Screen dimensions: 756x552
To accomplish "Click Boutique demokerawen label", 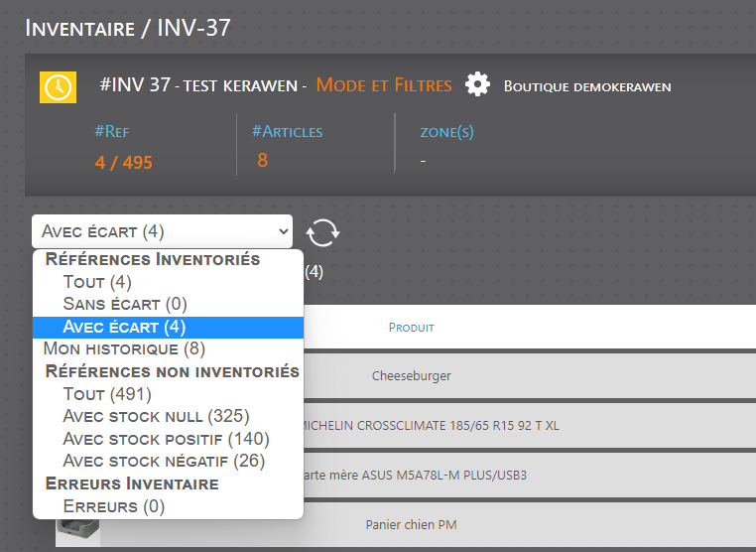I will (587, 86).
